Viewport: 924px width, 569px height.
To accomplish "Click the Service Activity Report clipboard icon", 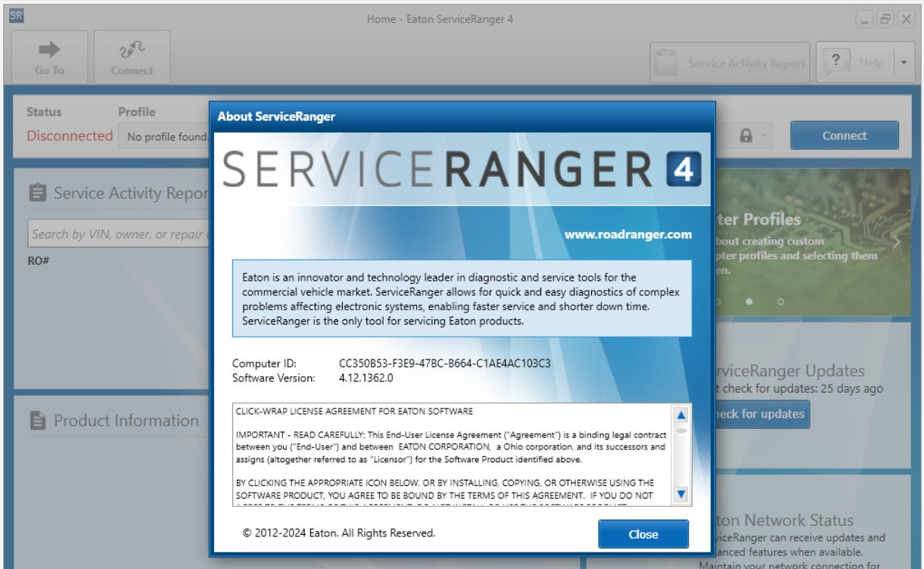I will click(38, 194).
